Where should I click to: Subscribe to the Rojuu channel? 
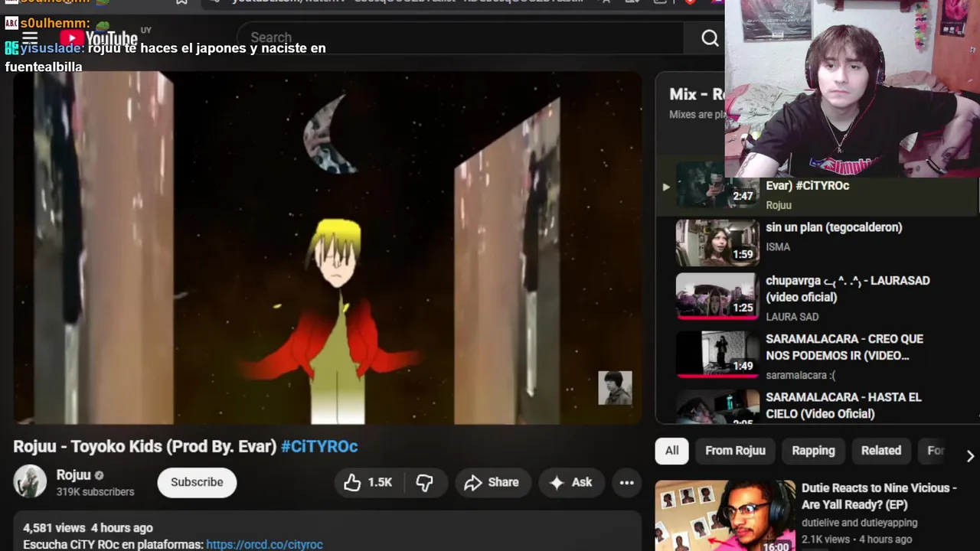[197, 482]
